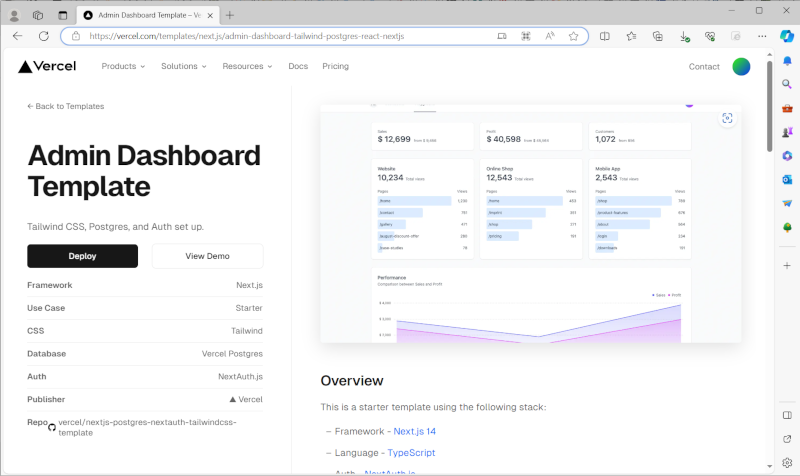
Task: Open the Pricing navigation item
Action: point(335,66)
